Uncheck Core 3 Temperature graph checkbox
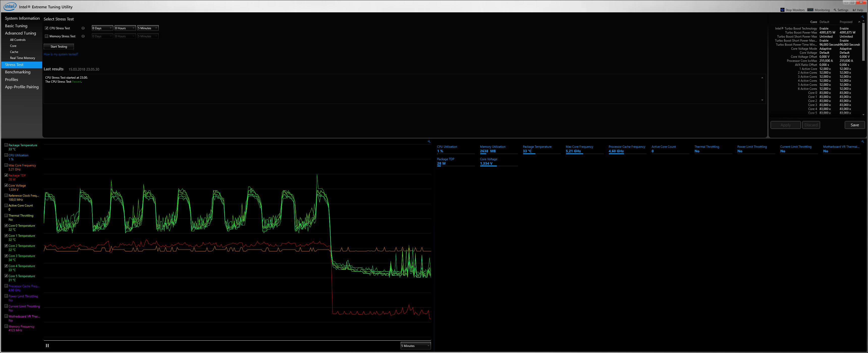Image resolution: width=868 pixels, height=353 pixels. click(x=6, y=256)
